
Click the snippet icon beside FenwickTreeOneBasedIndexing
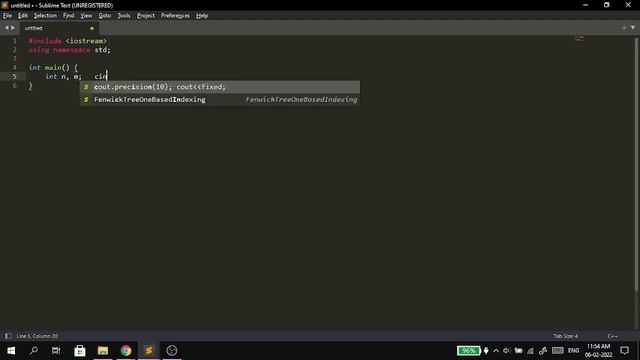(86, 100)
